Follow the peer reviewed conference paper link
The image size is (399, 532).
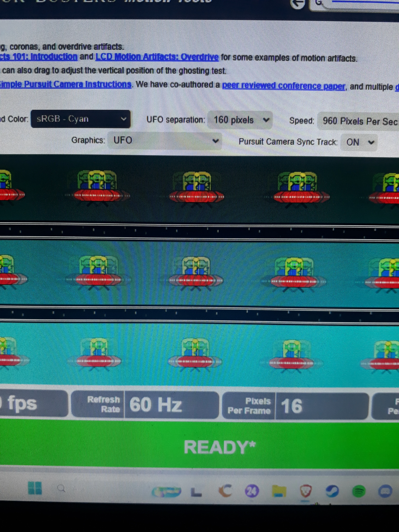point(284,86)
